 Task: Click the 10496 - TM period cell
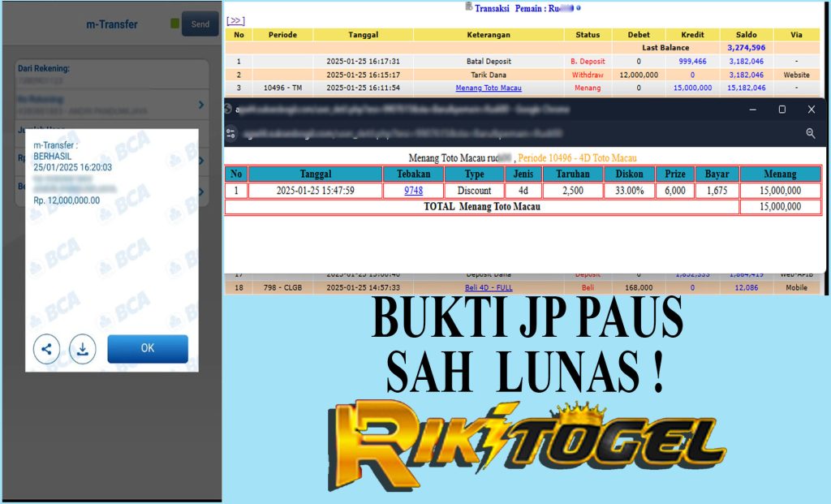282,88
